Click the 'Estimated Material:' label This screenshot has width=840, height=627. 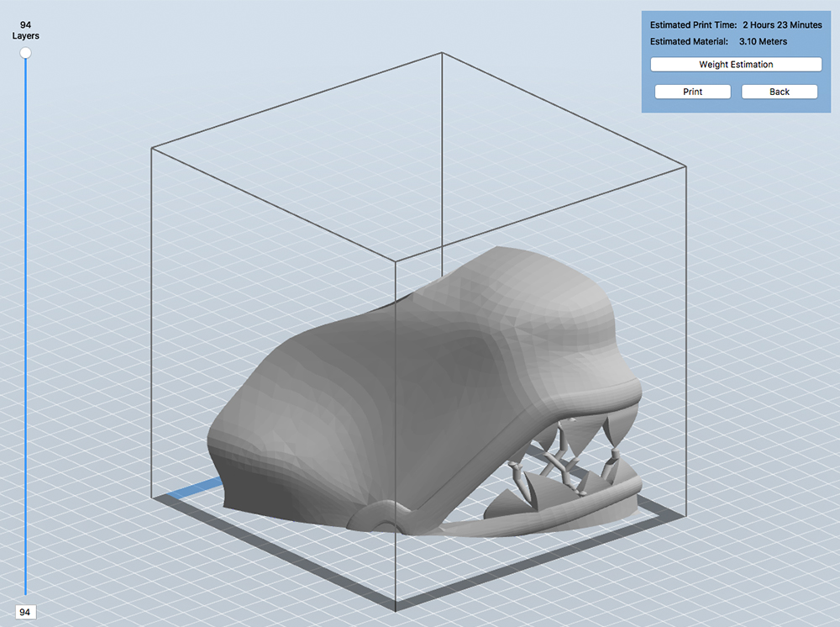(x=689, y=41)
